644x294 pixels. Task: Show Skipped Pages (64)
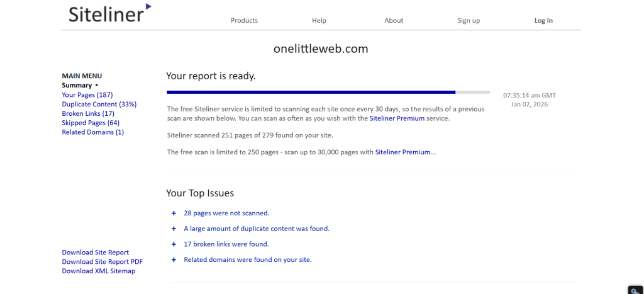coord(91,123)
